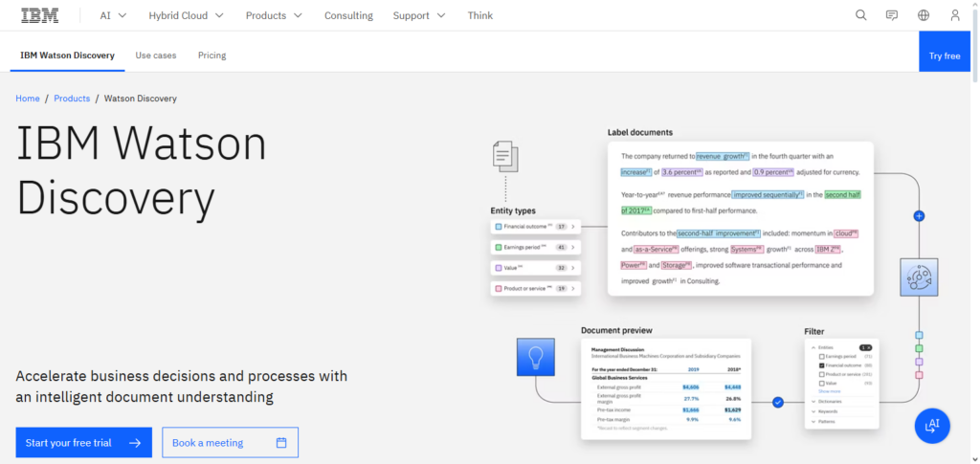Click the documents icon above Entity types

point(505,157)
